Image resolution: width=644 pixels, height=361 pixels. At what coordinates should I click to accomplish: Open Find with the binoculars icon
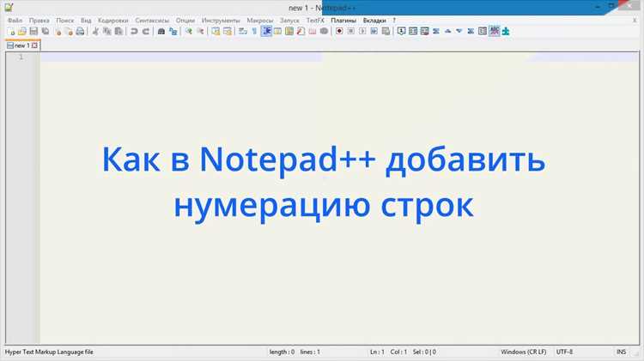coord(161,31)
